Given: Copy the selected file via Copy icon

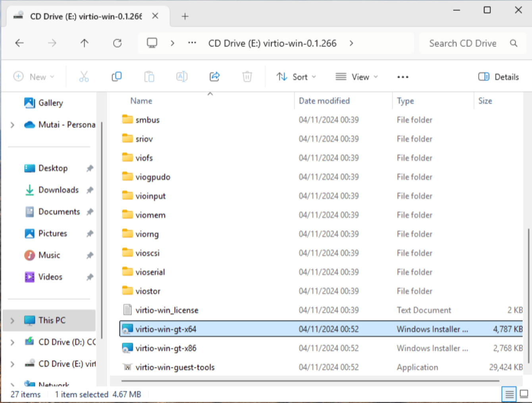Looking at the screenshot, I should point(116,76).
